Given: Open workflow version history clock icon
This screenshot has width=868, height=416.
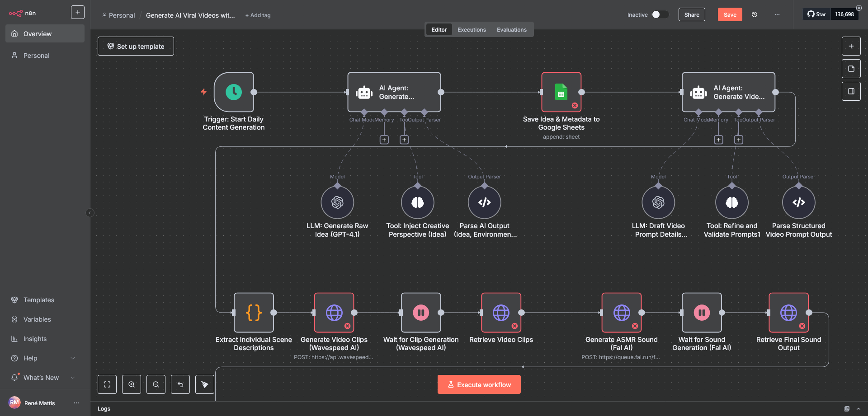Looking at the screenshot, I should pos(755,14).
